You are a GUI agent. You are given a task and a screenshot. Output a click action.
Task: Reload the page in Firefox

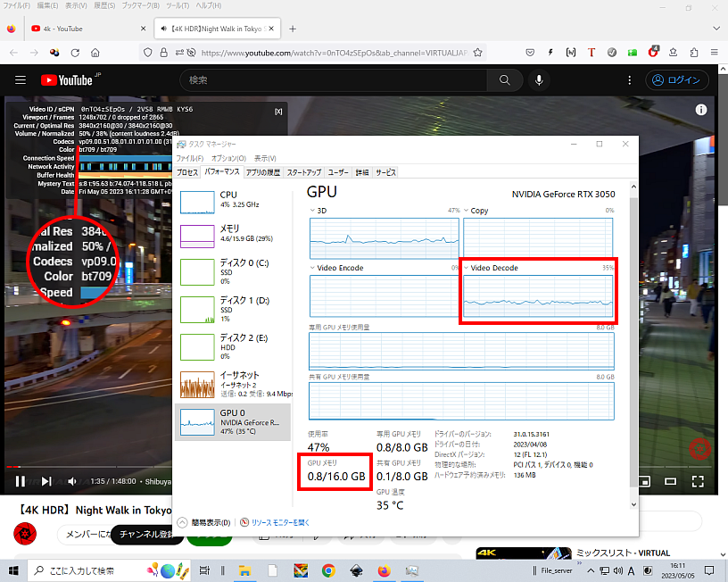click(x=75, y=53)
